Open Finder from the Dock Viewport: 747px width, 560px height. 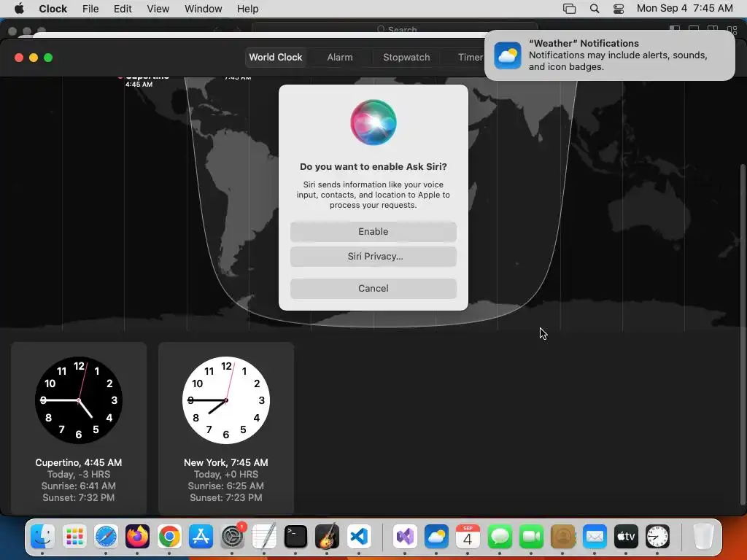point(42,537)
